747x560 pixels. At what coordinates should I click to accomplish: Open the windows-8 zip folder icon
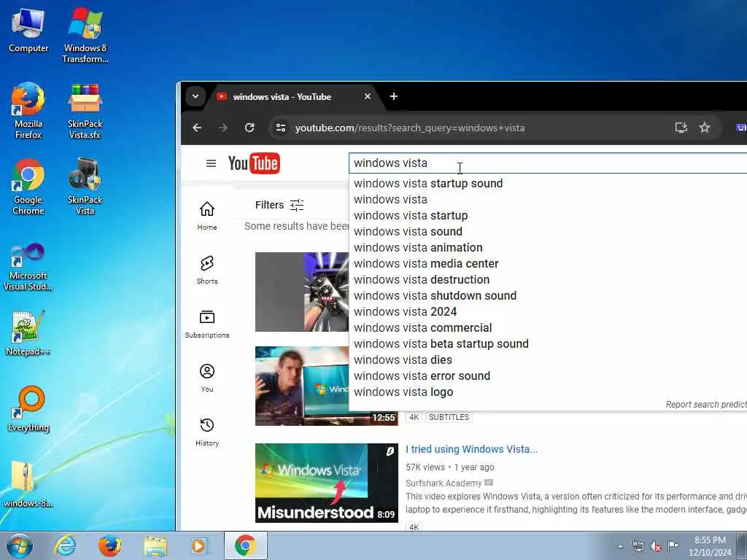(28, 484)
